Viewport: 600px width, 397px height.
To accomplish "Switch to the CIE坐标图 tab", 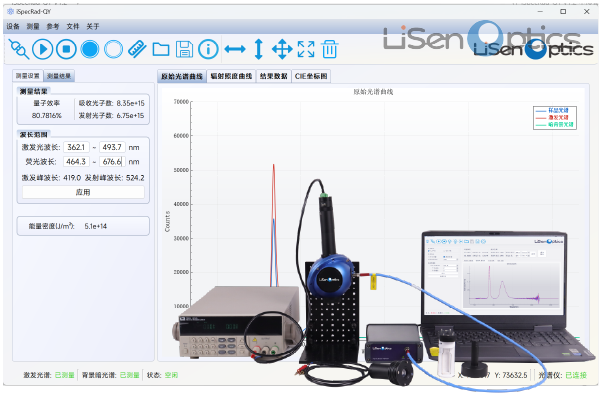I will 311,76.
